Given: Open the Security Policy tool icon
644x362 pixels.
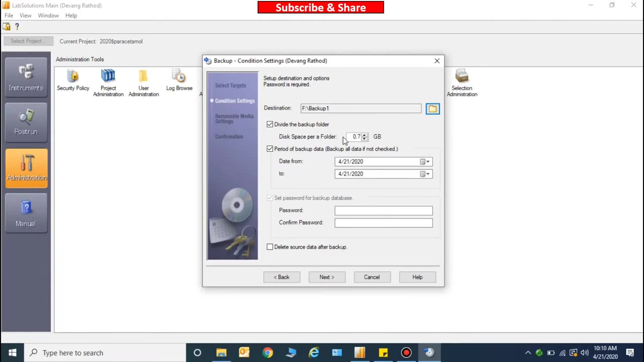Looking at the screenshot, I should (x=73, y=76).
